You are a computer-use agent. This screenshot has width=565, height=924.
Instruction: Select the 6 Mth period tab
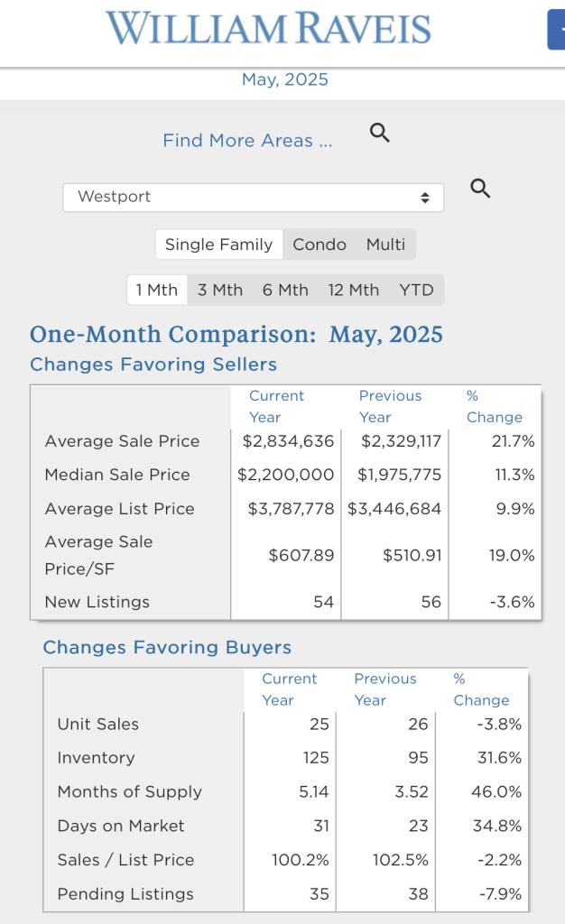285,290
